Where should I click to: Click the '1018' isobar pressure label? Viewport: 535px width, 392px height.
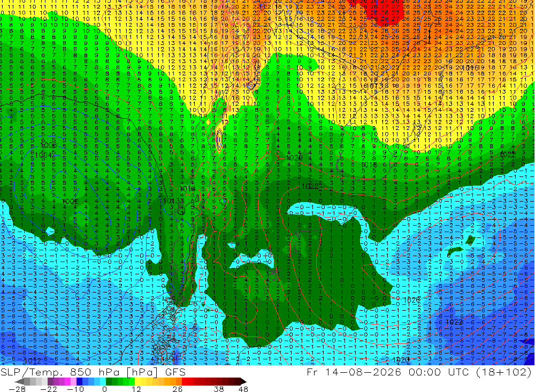[x=369, y=165]
